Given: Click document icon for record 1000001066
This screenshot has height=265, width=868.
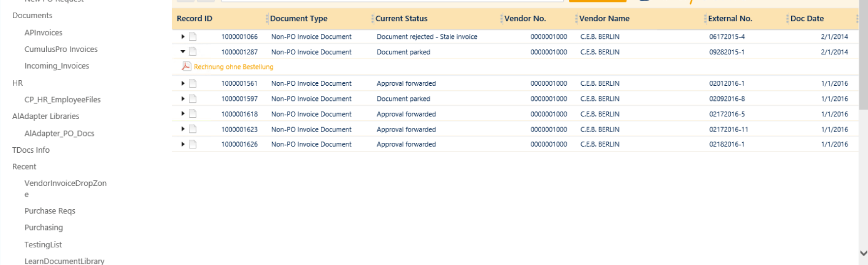Looking at the screenshot, I should pyautogui.click(x=193, y=36).
